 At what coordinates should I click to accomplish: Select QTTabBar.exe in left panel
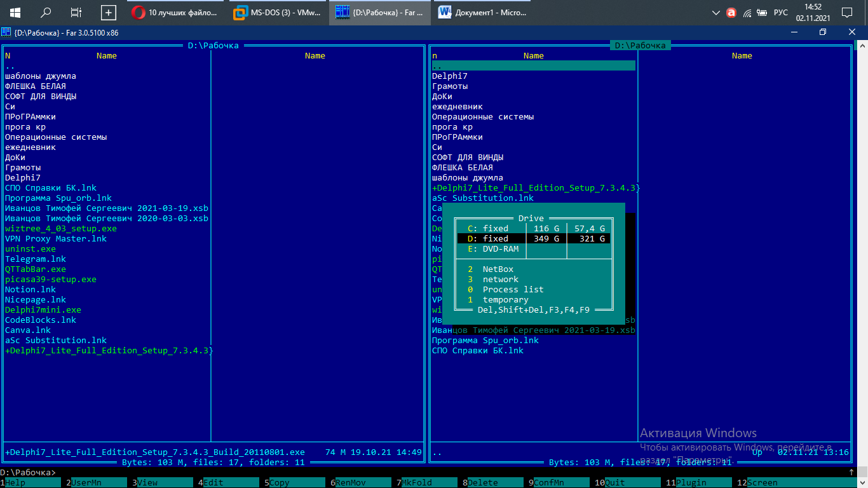[36, 269]
